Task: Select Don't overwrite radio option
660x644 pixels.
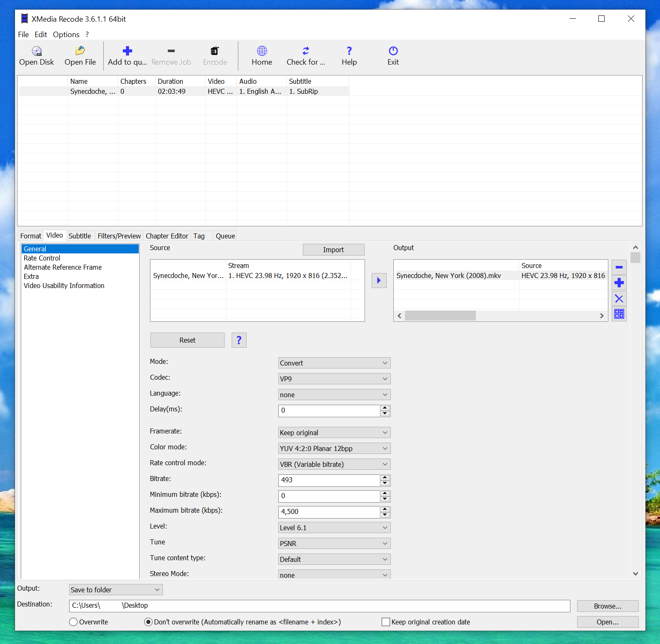Action: [148, 622]
